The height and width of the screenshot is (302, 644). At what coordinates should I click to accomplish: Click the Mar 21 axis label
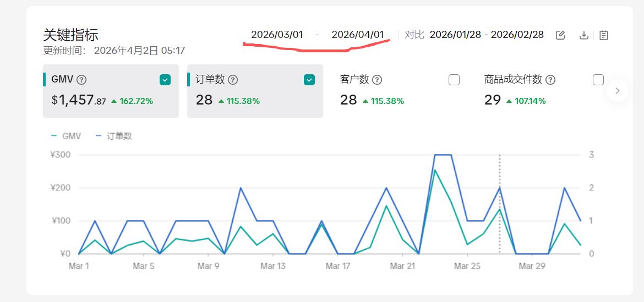coord(402,266)
